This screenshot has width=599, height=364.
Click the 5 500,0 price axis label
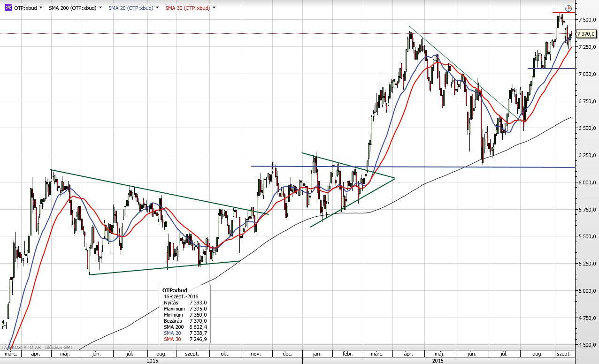point(587,237)
